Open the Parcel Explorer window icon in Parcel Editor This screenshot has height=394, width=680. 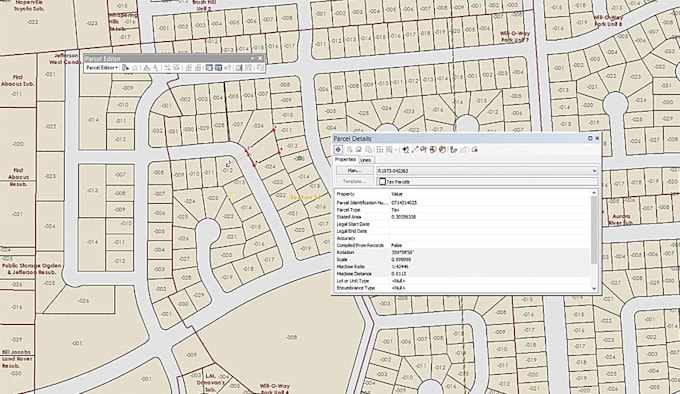coord(209,68)
